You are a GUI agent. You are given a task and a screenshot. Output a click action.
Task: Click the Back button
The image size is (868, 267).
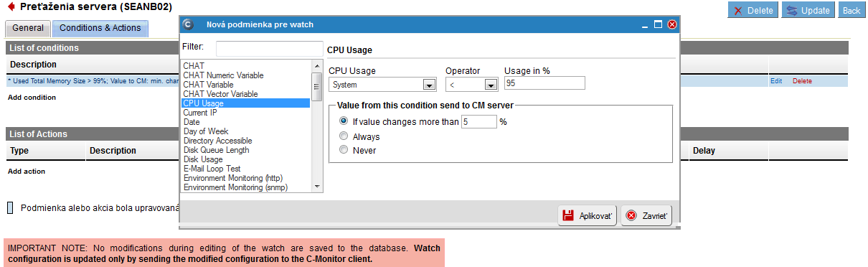coord(851,11)
